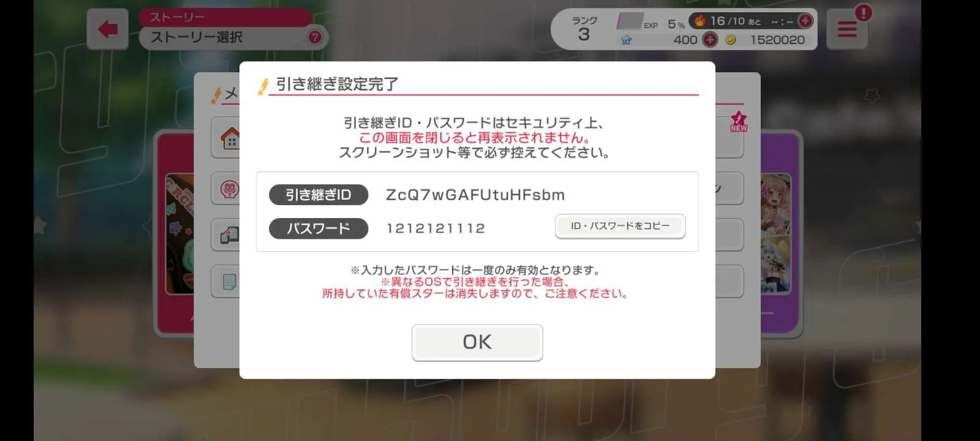Select the transfer ID text ZcQ7wGAFUtuHFsbm
This screenshot has width=980, height=441.
point(475,195)
